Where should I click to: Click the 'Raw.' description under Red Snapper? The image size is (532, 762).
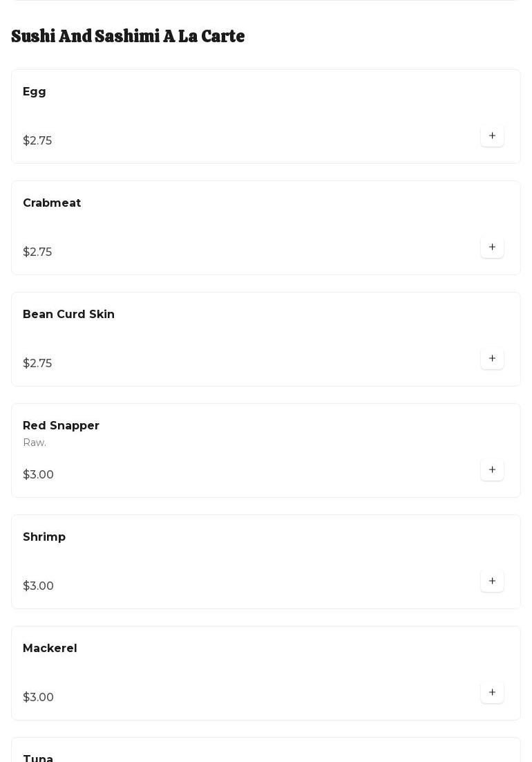35,443
